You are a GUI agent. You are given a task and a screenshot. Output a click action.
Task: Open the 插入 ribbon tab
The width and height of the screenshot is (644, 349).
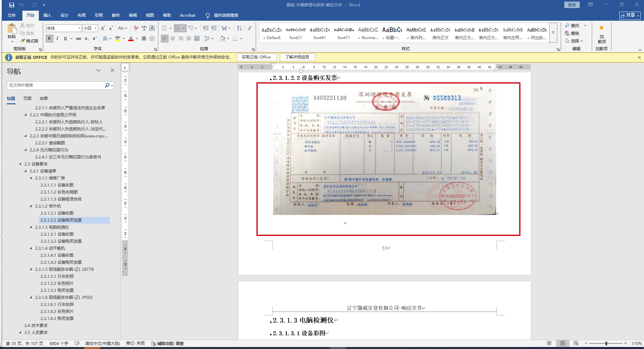click(48, 15)
